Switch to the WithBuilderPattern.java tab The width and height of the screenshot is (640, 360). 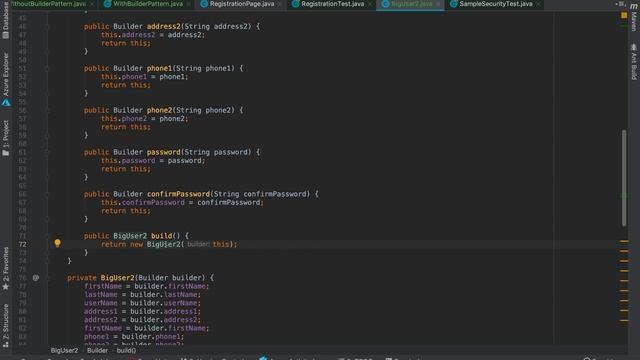tap(148, 4)
